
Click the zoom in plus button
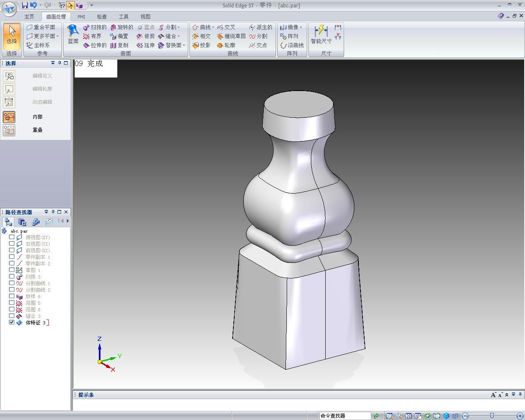520,416
